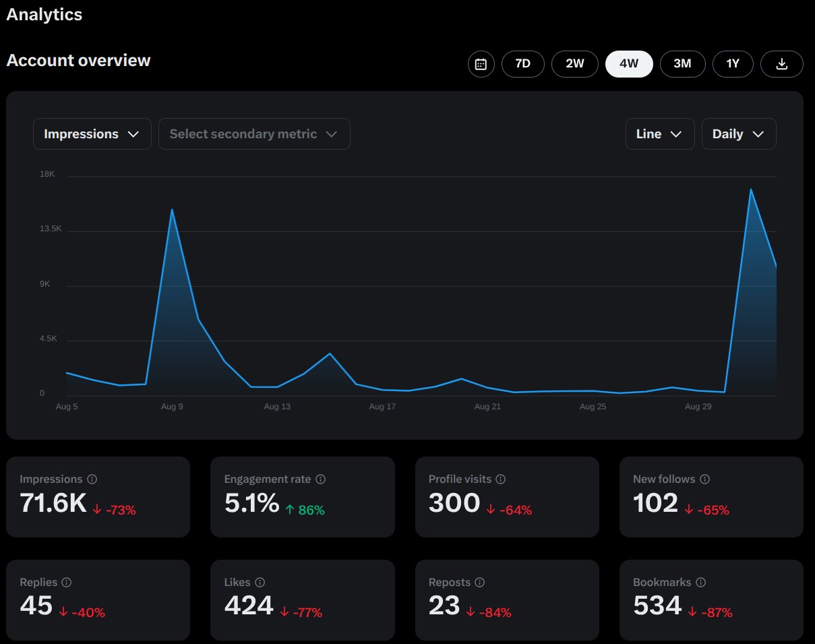Viewport: 815px width, 644px height.
Task: Click the Aug 17 axis label
Action: pyautogui.click(x=382, y=407)
